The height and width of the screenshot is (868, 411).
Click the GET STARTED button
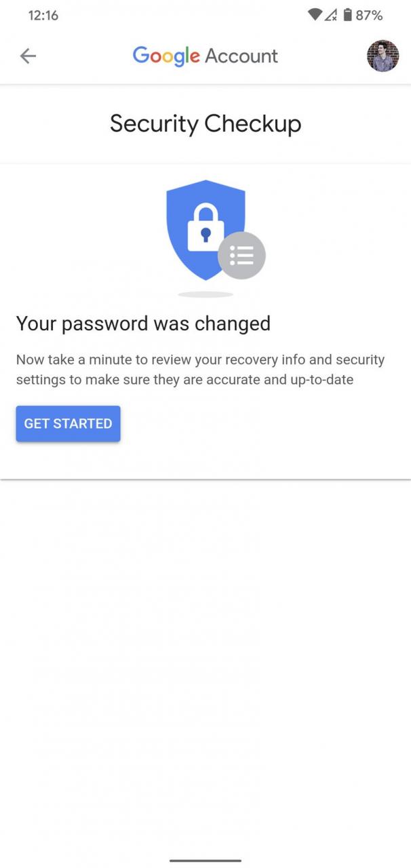point(68,424)
